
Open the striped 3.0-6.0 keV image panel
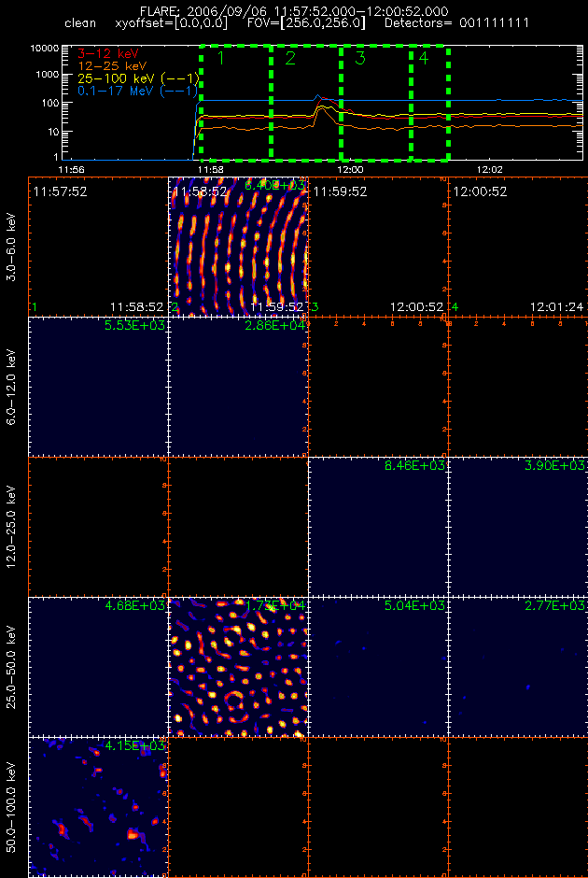coord(238,246)
